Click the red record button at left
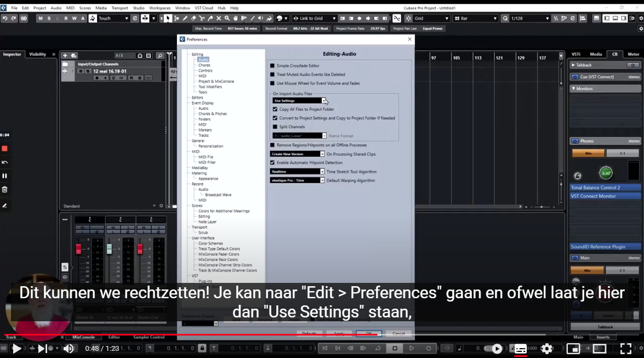The height and width of the screenshot is (358, 644). 4,149
